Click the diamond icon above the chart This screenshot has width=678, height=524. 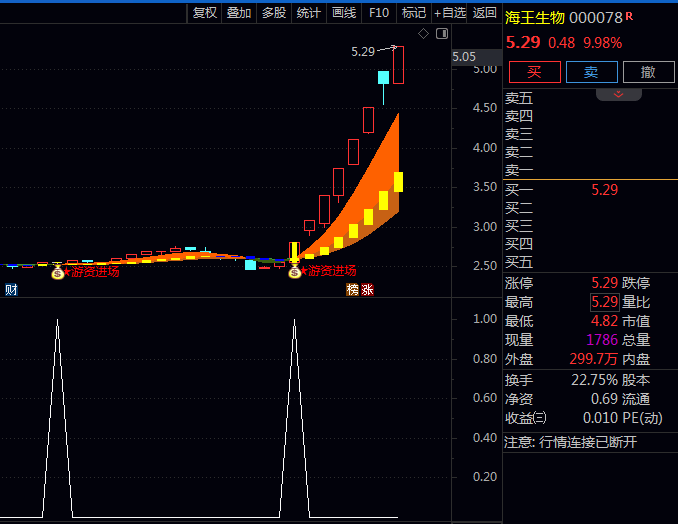coord(423,33)
